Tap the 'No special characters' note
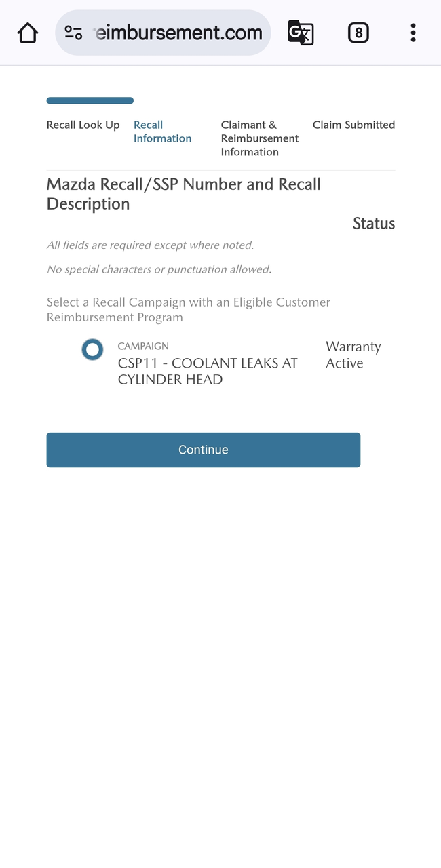441x868 pixels. [x=159, y=269]
